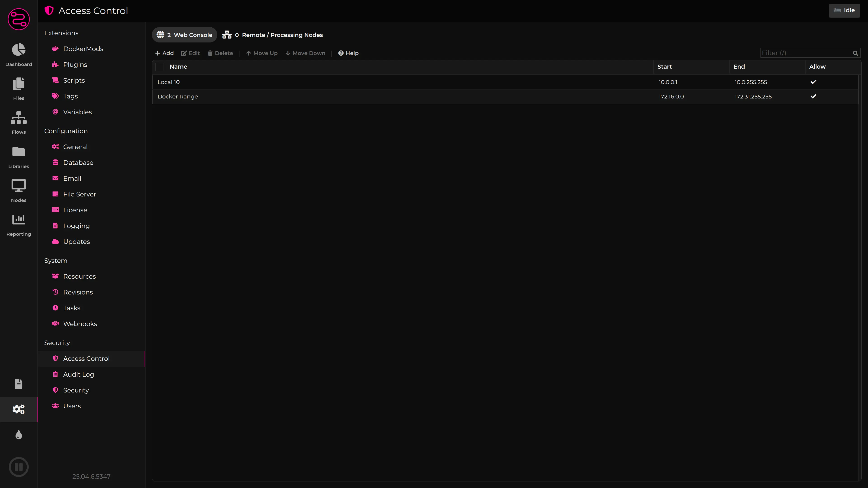
Task: Click the Filter input field
Action: point(805,53)
